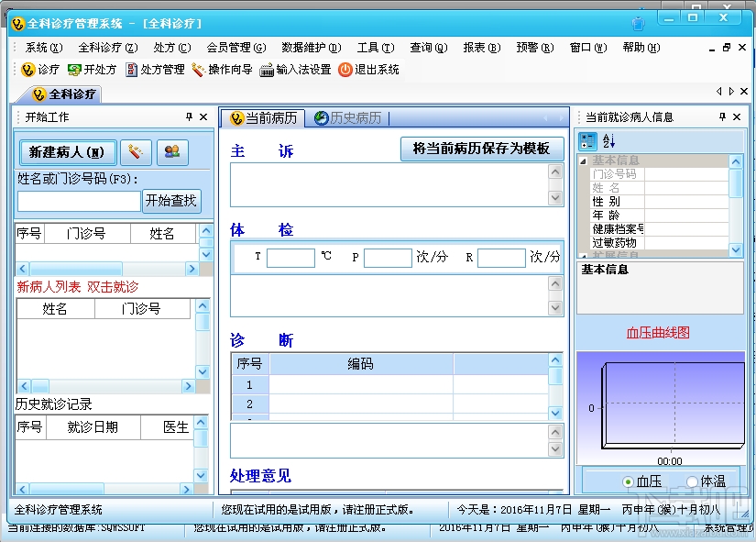756x542 pixels.
Task: Click next document tab arrow
Action: click(x=731, y=91)
